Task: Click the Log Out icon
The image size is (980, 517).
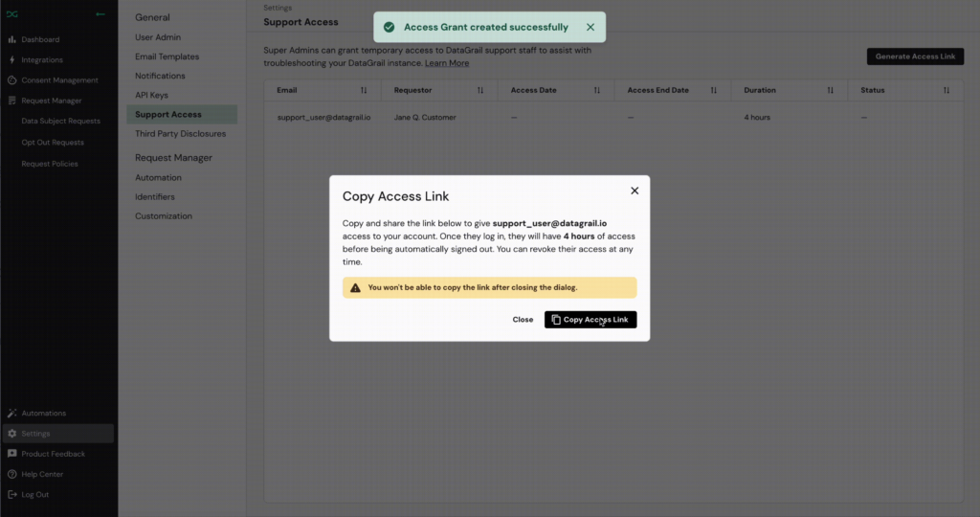Action: pos(12,495)
